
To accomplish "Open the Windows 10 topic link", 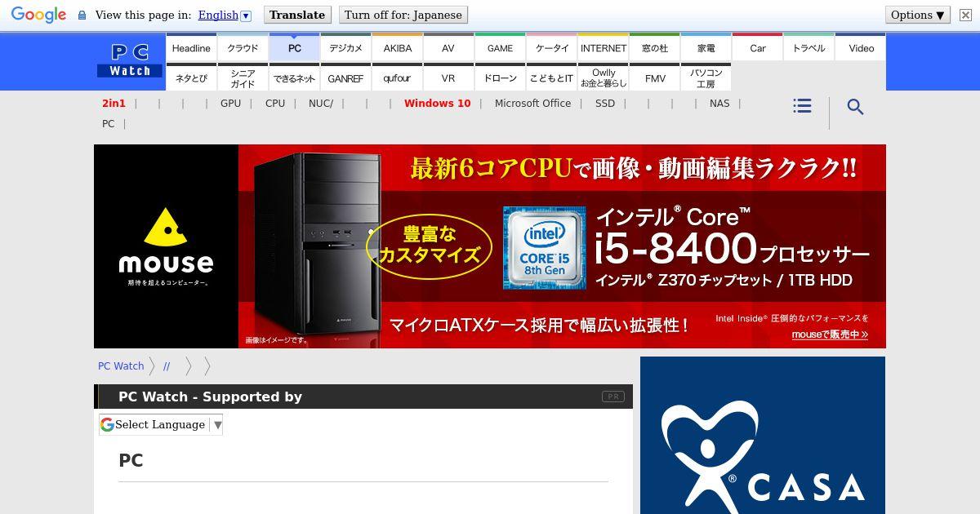I will coord(437,103).
